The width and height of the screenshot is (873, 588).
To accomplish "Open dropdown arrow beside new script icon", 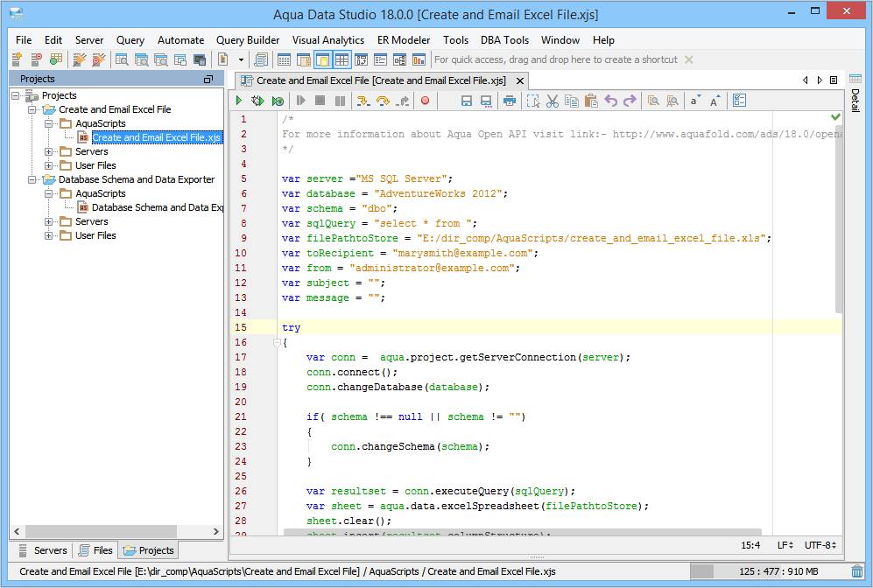I will pyautogui.click(x=241, y=59).
